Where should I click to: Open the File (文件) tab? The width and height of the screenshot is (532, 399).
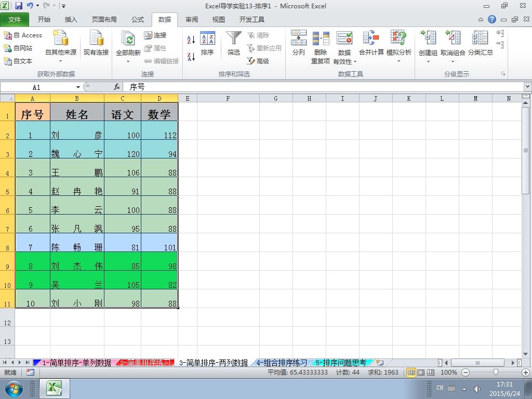[x=15, y=20]
